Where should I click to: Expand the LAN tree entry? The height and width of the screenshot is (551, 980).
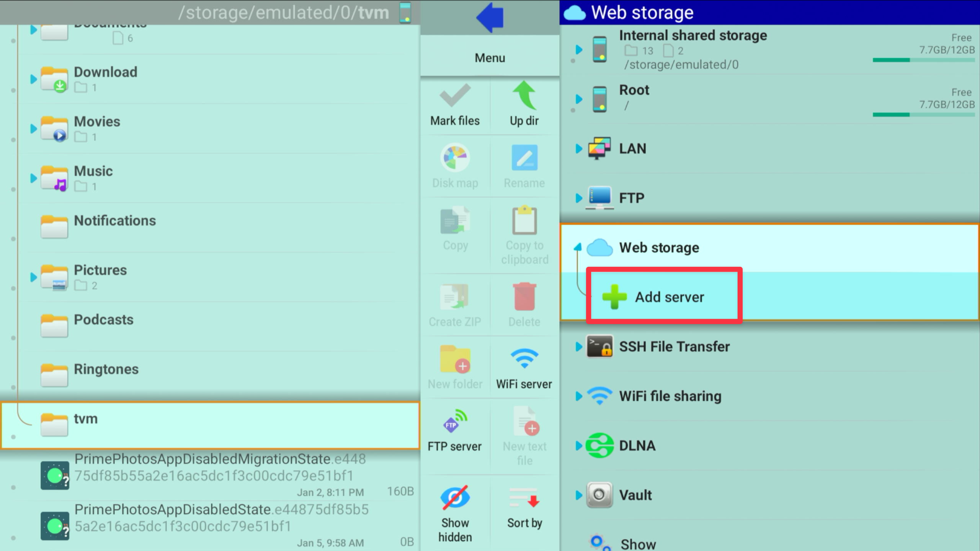[579, 148]
